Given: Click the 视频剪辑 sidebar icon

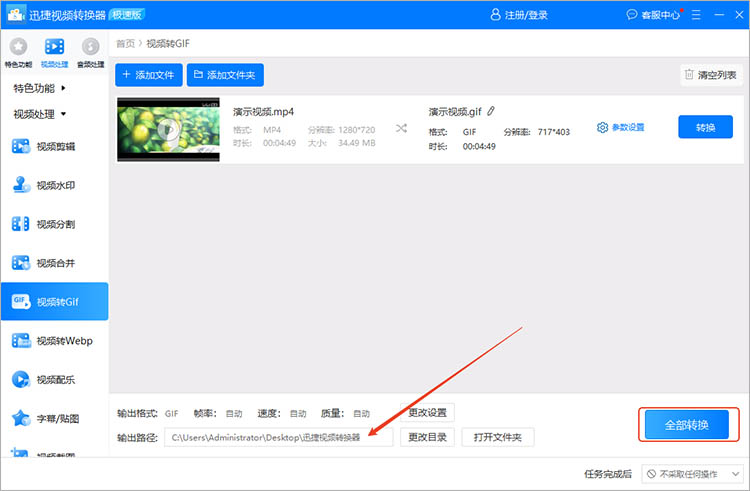Looking at the screenshot, I should click(21, 146).
